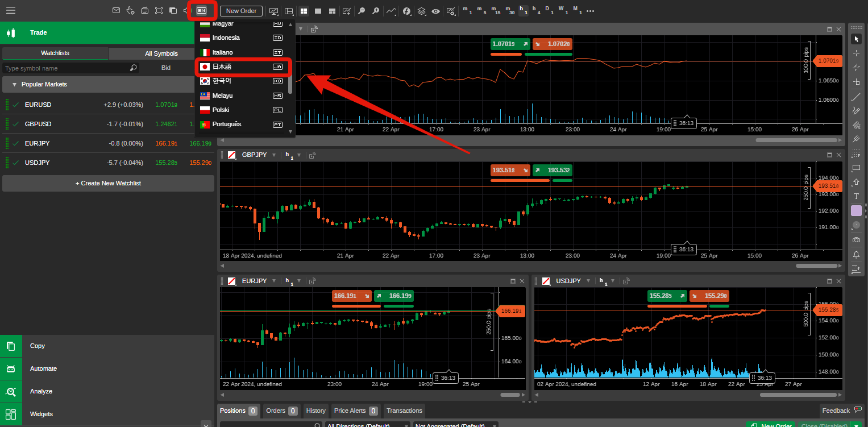Toggle the eye viewing options icon
The height and width of the screenshot is (427, 868).
(435, 11)
